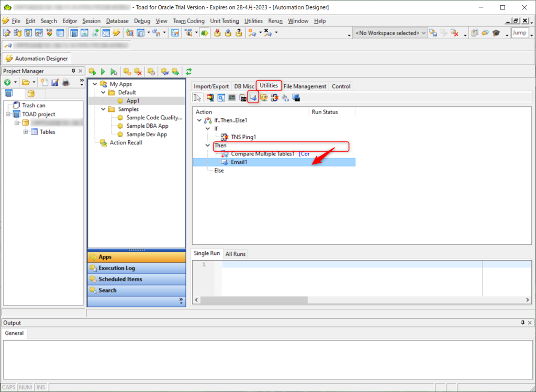Click the Commit database icon with red arrow

click(217, 33)
